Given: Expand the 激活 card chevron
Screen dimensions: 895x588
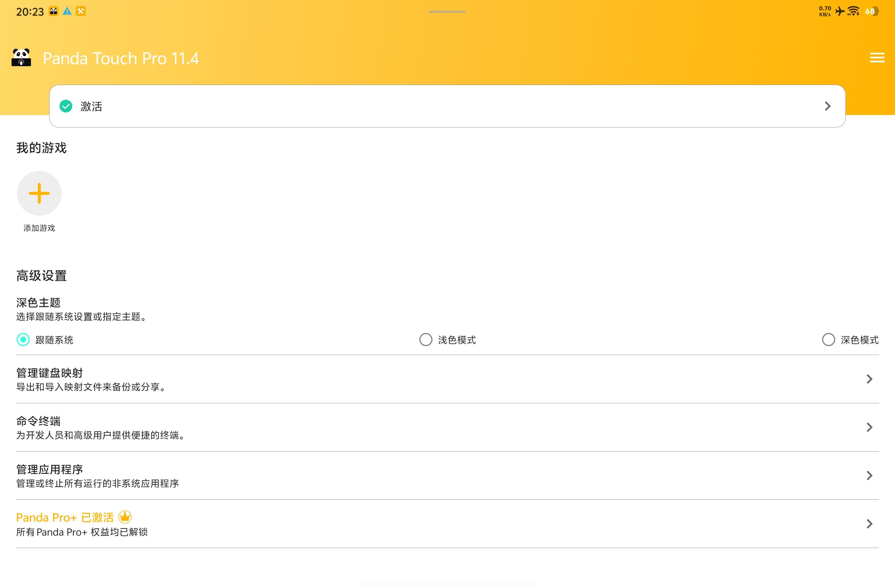Looking at the screenshot, I should [828, 106].
